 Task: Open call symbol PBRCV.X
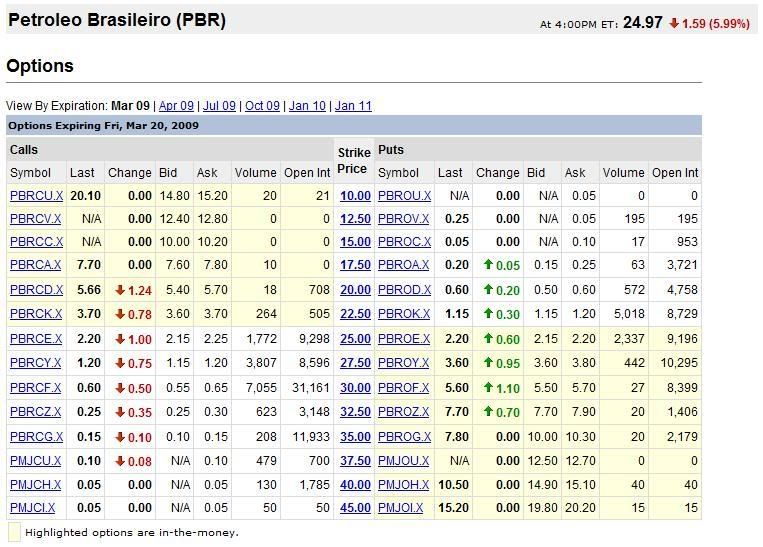click(x=36, y=219)
